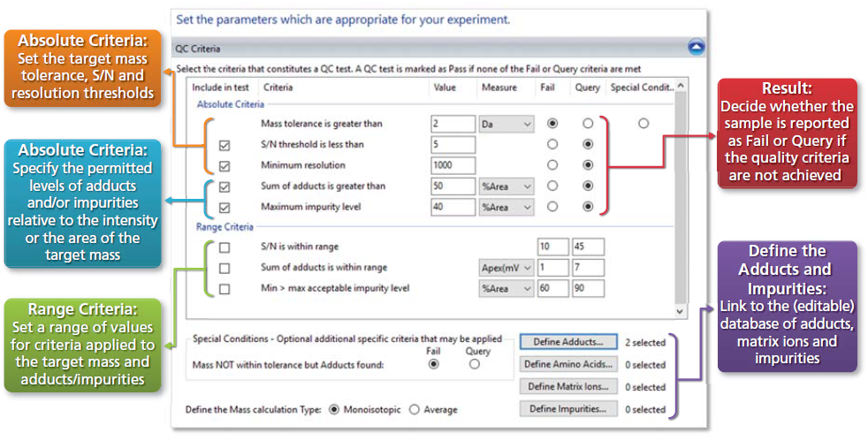Click the Mass tolerance value field
This screenshot has width=868, height=441.
(453, 125)
